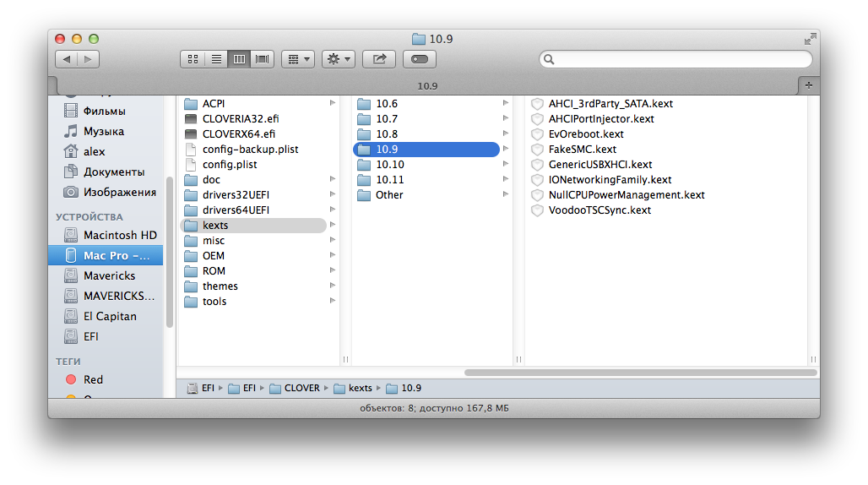Select the config.plist file
Viewport: 868px width, 485px height.
(230, 165)
